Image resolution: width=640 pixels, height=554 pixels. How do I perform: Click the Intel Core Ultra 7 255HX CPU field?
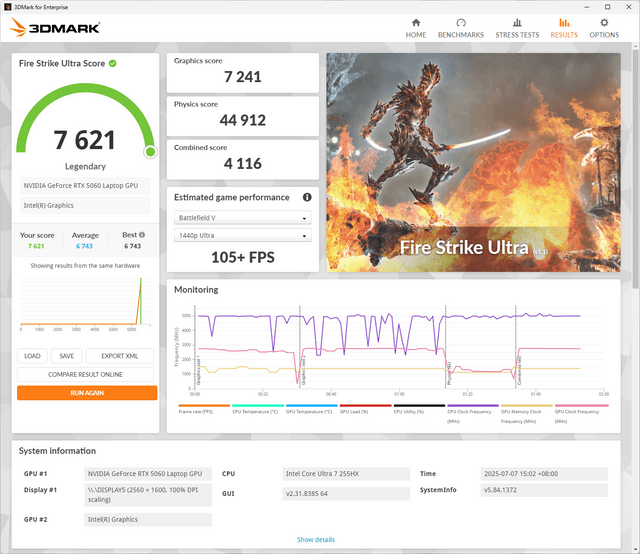click(x=346, y=474)
